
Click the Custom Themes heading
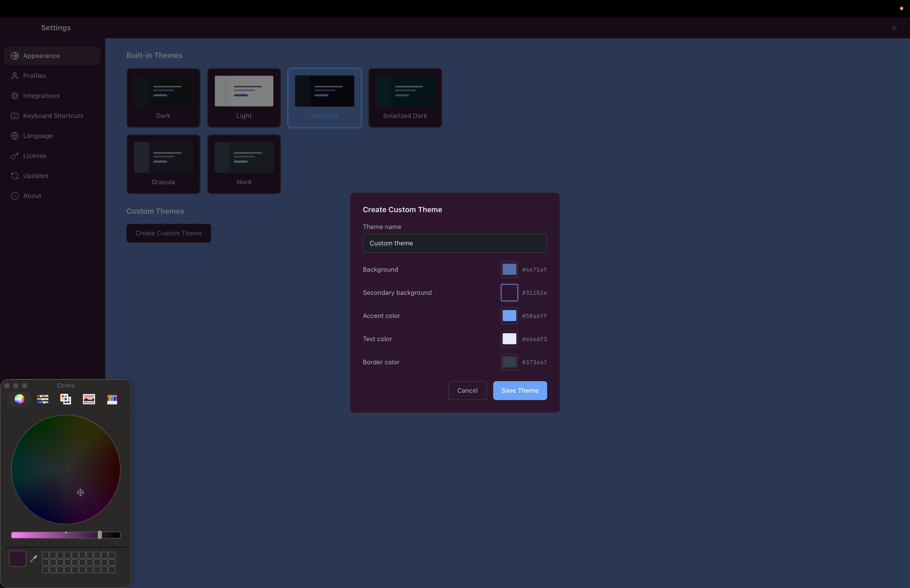[x=155, y=211]
